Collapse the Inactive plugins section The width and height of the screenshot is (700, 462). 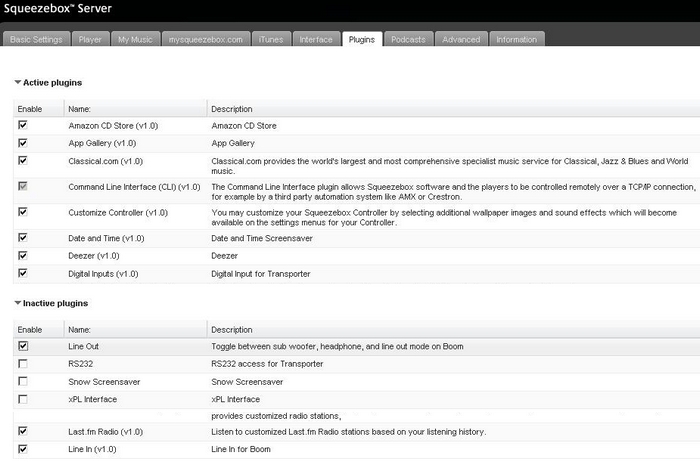coord(18,302)
